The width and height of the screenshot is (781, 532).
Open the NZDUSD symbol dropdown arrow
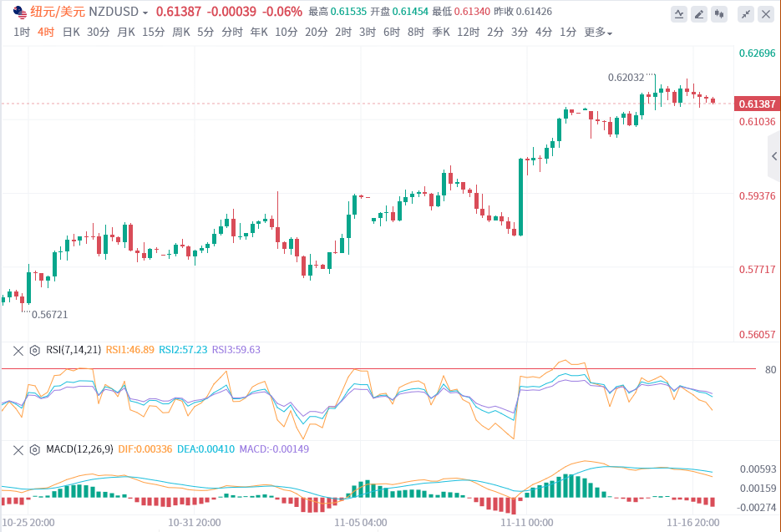coord(145,13)
